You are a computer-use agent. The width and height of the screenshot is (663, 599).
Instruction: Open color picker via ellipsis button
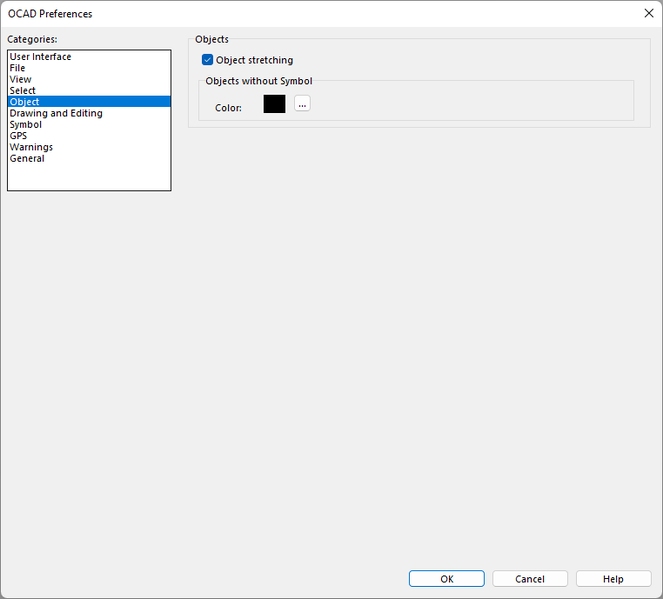pyautogui.click(x=302, y=104)
